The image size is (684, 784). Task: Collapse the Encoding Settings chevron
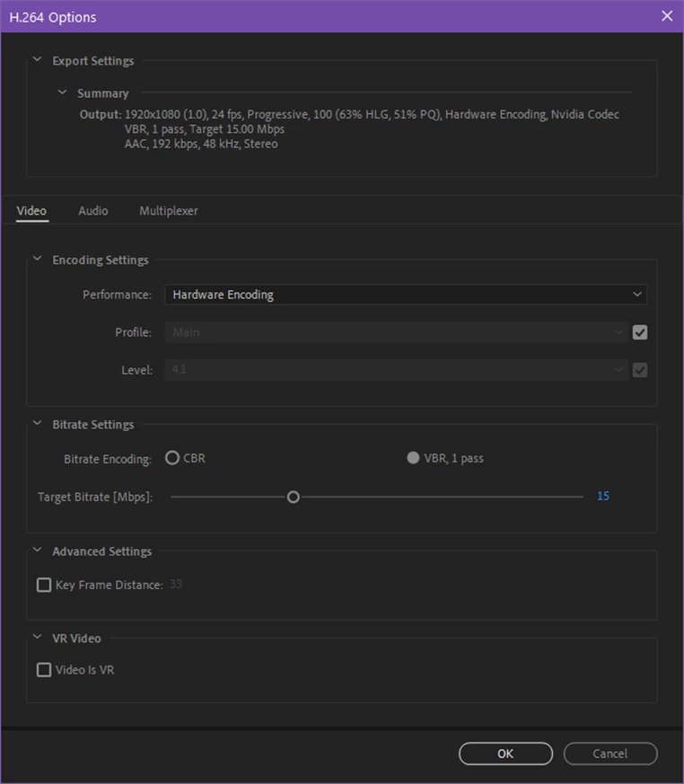37,259
